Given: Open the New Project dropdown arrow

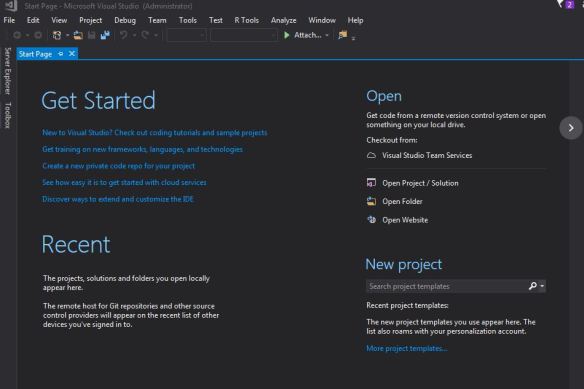Looking at the screenshot, I should [x=67, y=35].
